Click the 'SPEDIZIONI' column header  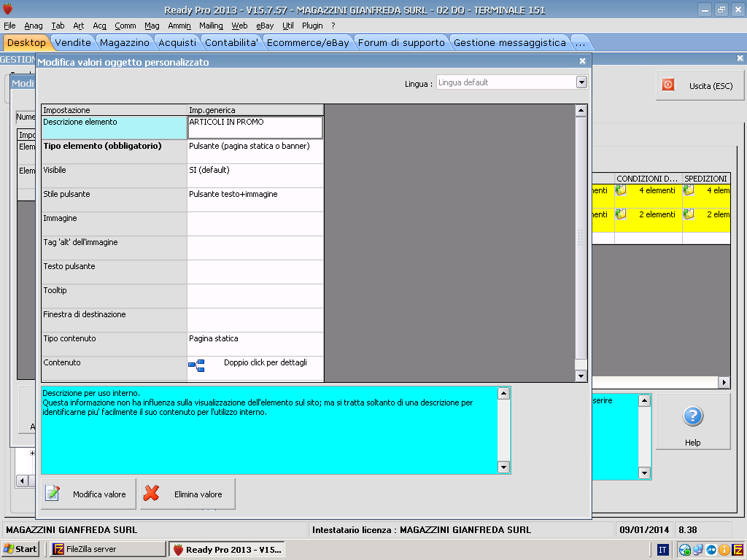pos(706,179)
